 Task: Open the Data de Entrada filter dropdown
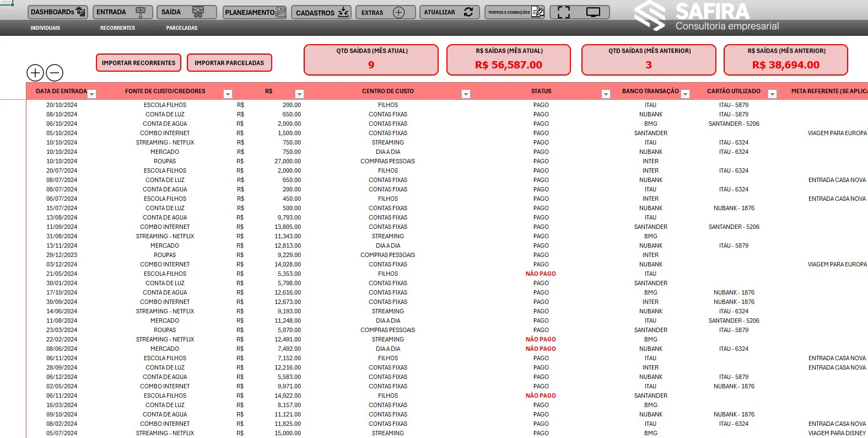[92, 94]
